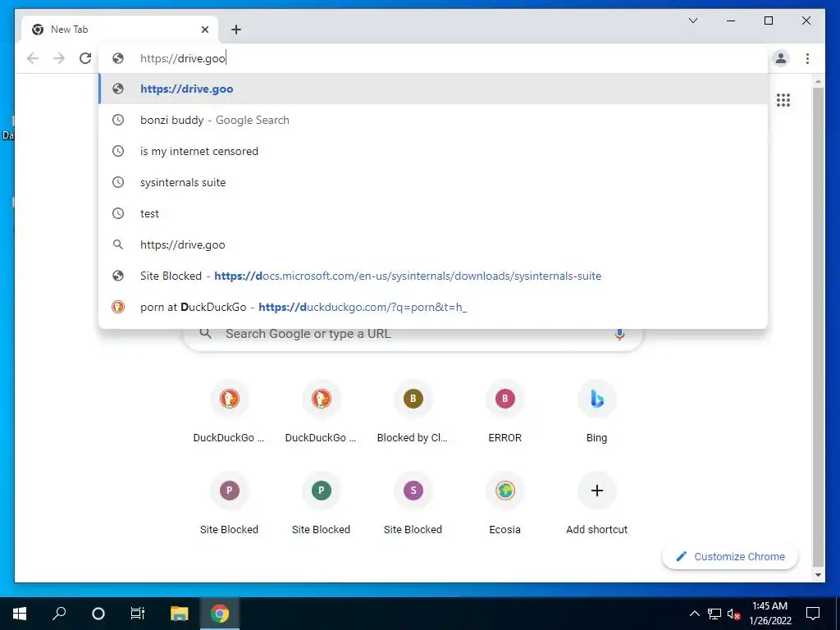
Task: Open the Bing shortcut tile
Action: 597,413
